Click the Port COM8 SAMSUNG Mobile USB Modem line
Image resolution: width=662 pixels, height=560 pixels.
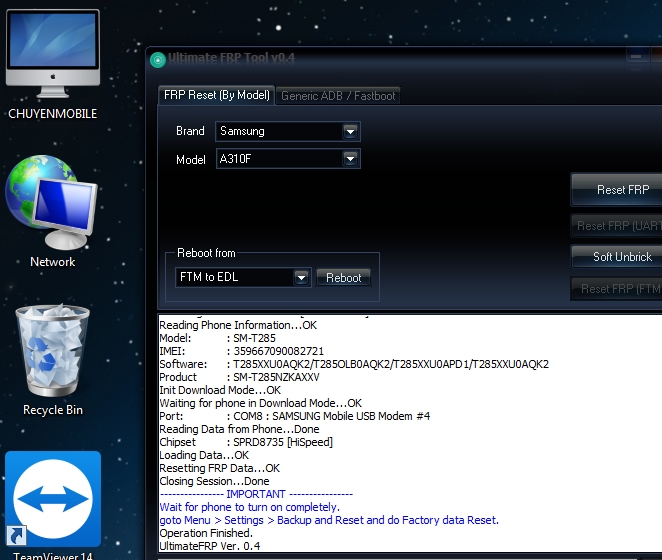(295, 416)
